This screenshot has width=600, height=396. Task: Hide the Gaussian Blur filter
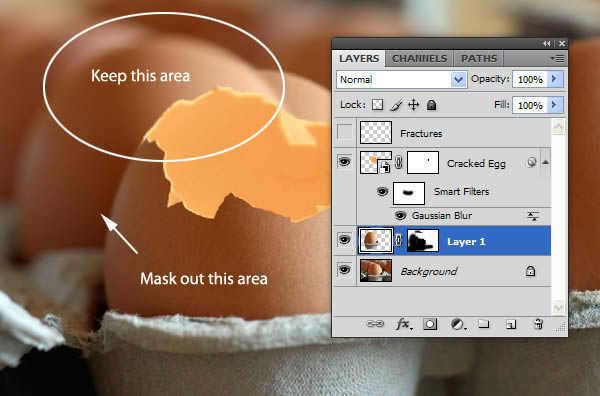pos(400,216)
